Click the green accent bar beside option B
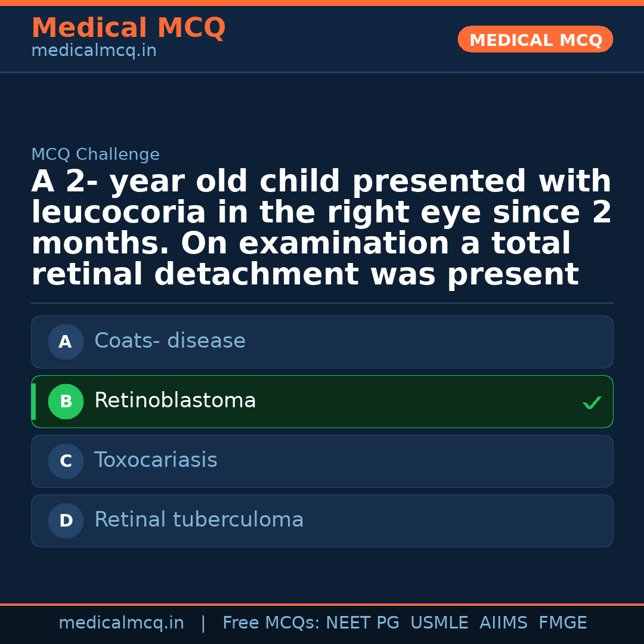644x644 pixels. (33, 402)
